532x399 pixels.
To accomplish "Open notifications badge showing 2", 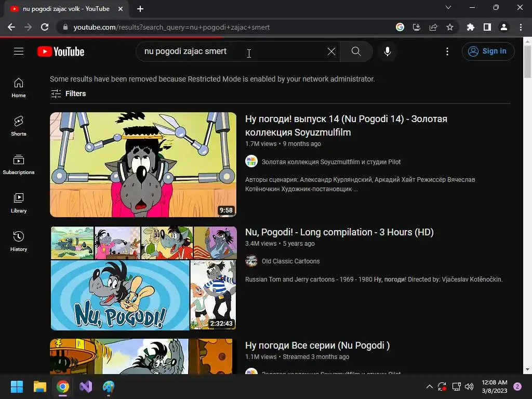I will [517, 387].
